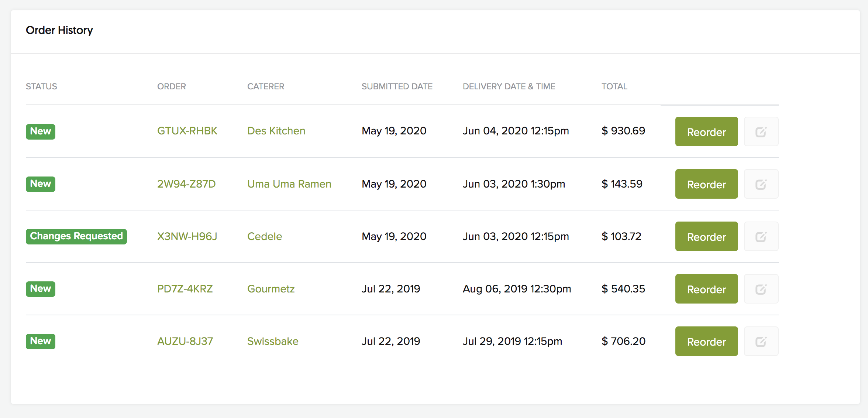Open order link X3NW-H96J
Screen dimensions: 868x418
187,236
